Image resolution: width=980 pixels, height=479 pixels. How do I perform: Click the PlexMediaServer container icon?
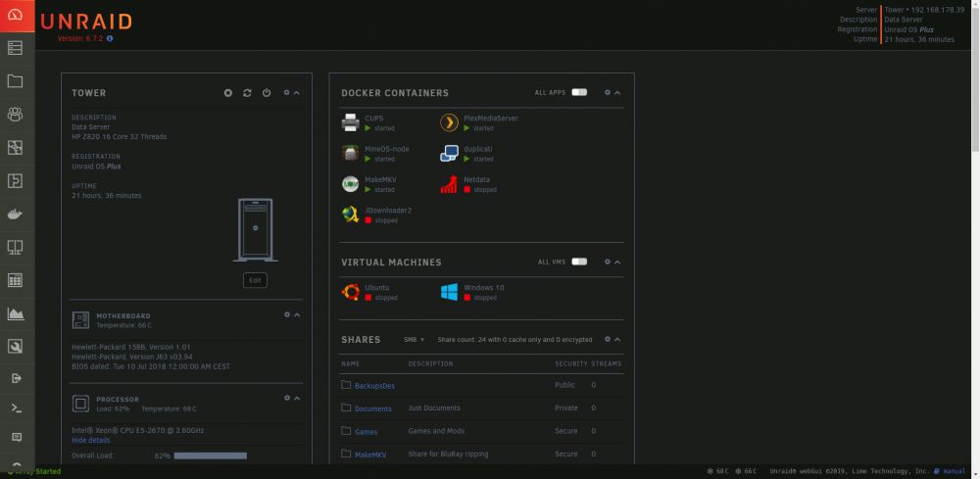point(450,122)
